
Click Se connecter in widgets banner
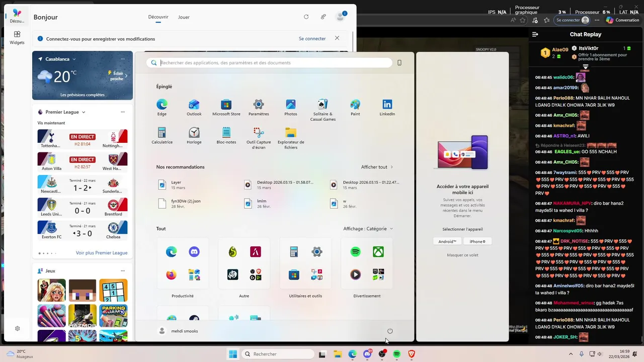[312, 38]
